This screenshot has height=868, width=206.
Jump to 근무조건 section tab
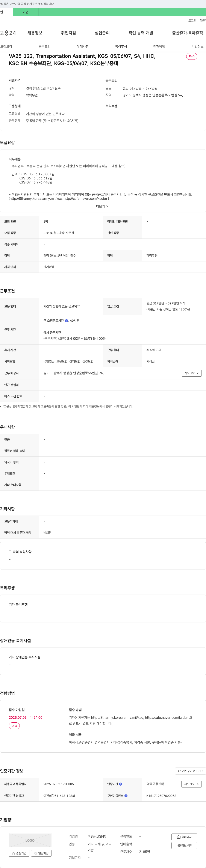[x=44, y=46]
